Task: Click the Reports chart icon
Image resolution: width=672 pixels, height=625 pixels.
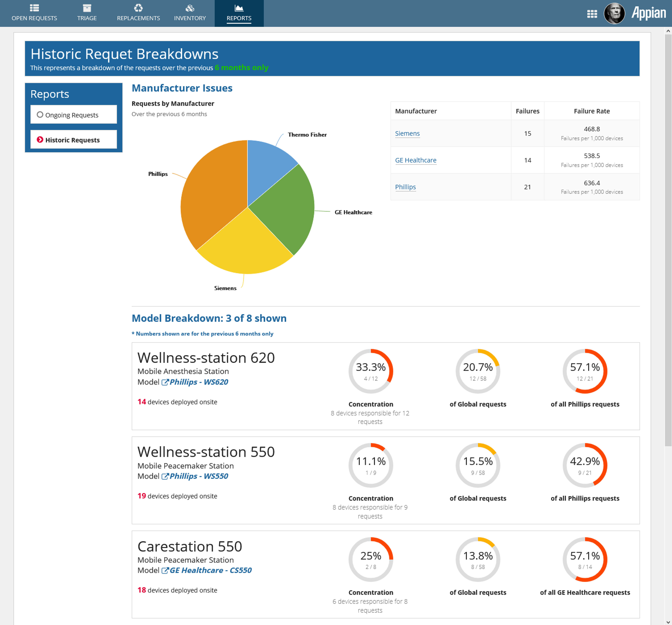Action: pyautogui.click(x=239, y=8)
